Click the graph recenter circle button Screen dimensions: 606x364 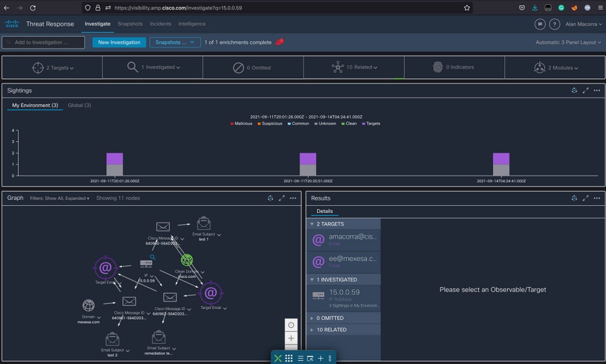pyautogui.click(x=291, y=325)
